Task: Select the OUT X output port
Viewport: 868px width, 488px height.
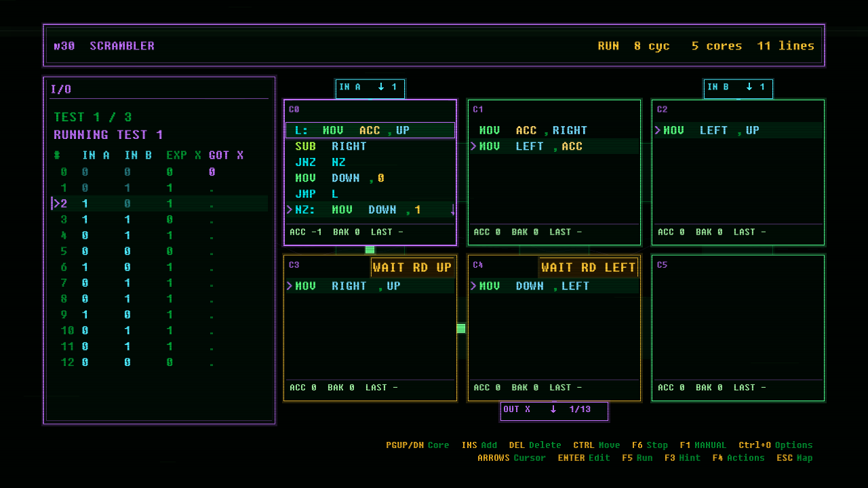Action: point(554,410)
